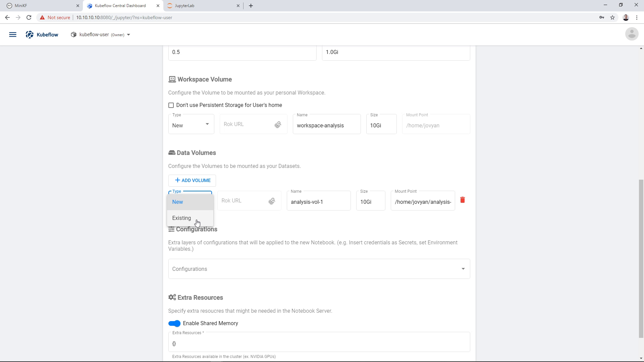644x362 pixels.
Task: Click the Workspace Volume heading
Action: [x=200, y=79]
